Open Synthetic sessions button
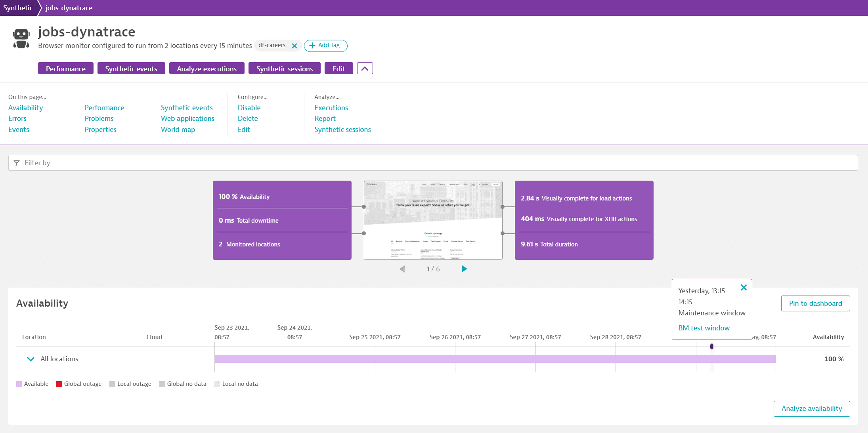The height and width of the screenshot is (433, 868). [x=285, y=69]
